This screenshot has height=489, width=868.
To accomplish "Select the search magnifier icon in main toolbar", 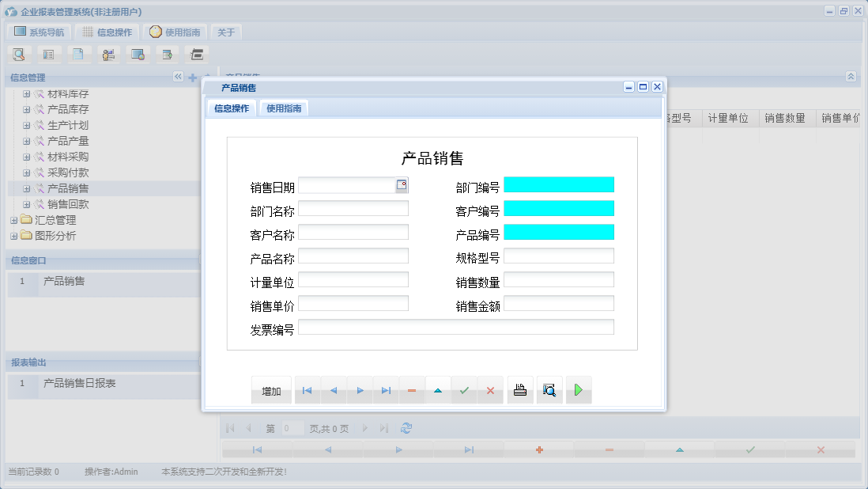I will [19, 54].
